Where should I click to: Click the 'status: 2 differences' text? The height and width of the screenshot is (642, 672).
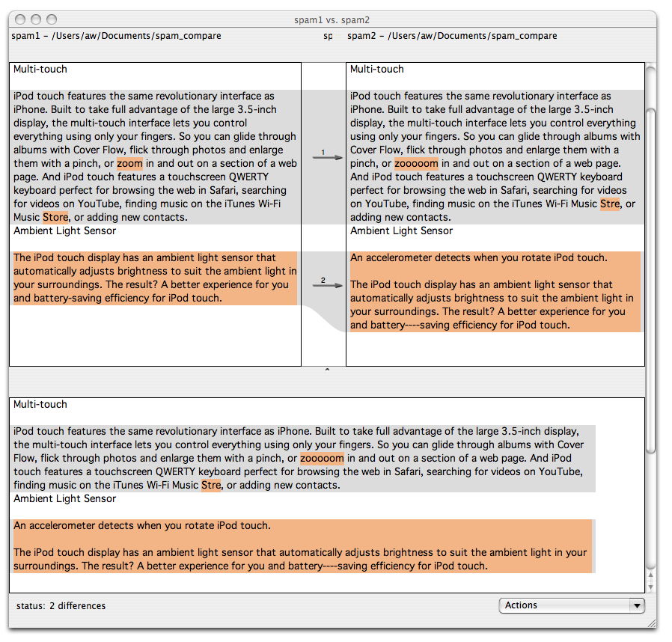(61, 605)
